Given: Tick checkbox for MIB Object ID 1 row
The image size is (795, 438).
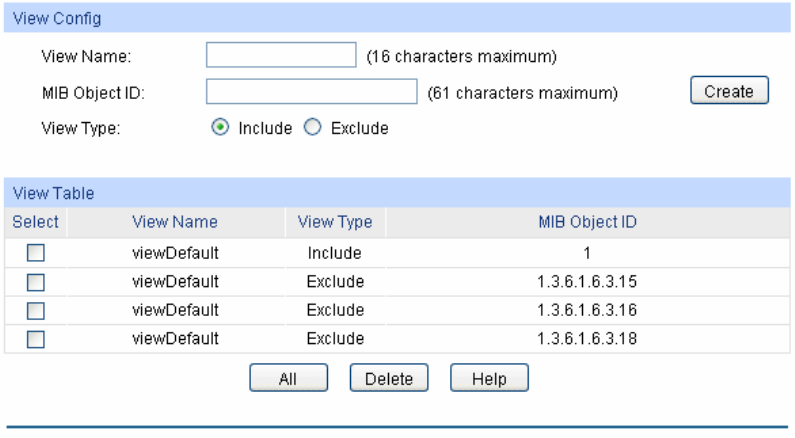Looking at the screenshot, I should [x=36, y=254].
